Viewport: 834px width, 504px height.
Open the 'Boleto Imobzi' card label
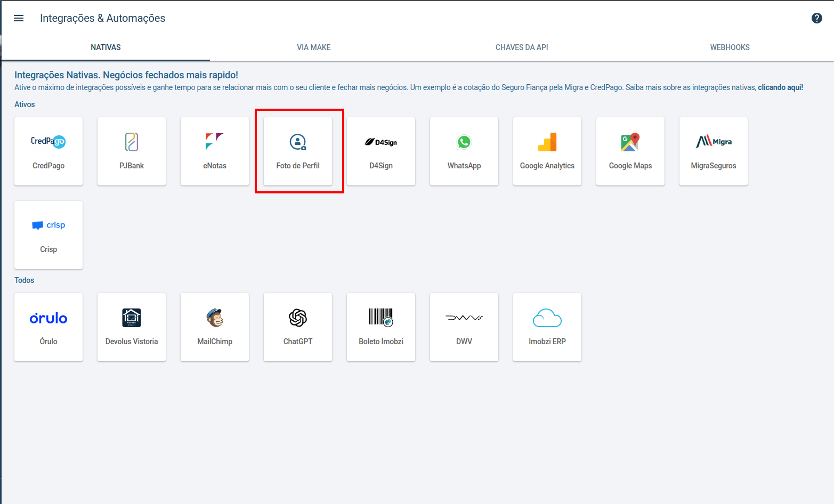[x=381, y=342]
